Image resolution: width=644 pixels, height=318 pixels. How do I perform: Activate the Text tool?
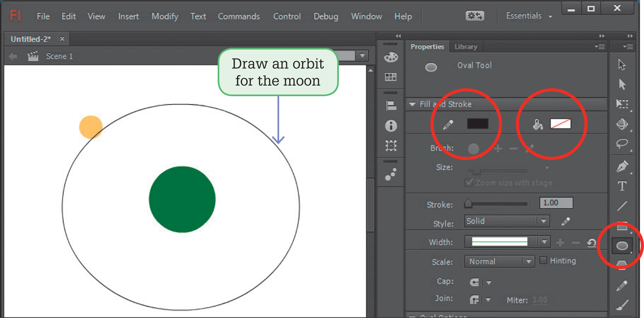622,186
